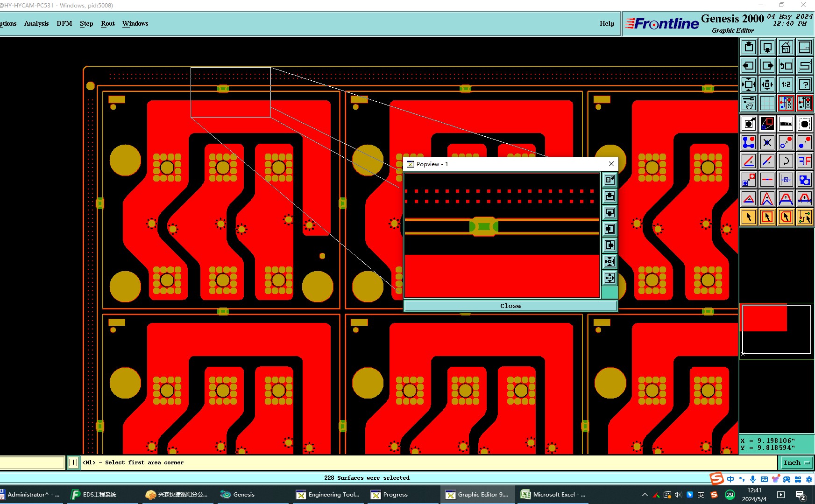Click the tall double-peak triangle edit icon
Image resolution: width=815 pixels, height=504 pixels.
pyautogui.click(x=767, y=198)
